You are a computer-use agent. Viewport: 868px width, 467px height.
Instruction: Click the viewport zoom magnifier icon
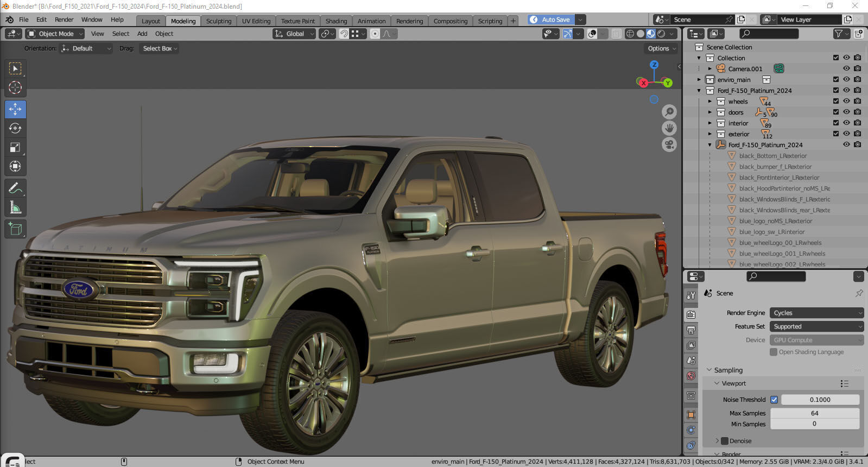tap(669, 112)
